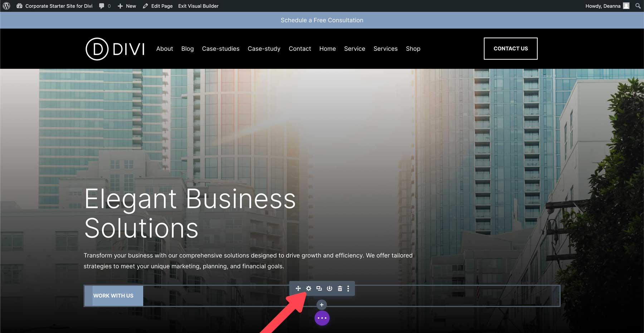Delete the module with the trash icon
The image size is (644, 333).
point(340,288)
